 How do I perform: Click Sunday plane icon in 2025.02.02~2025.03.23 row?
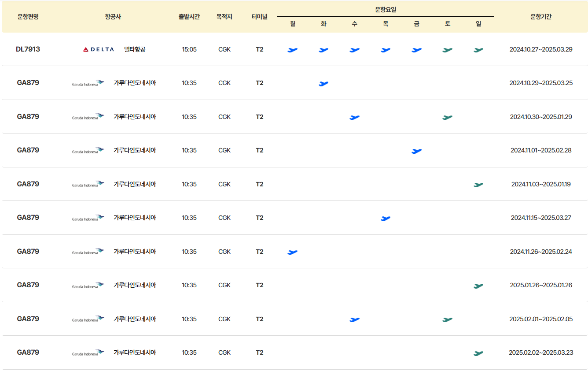point(478,353)
